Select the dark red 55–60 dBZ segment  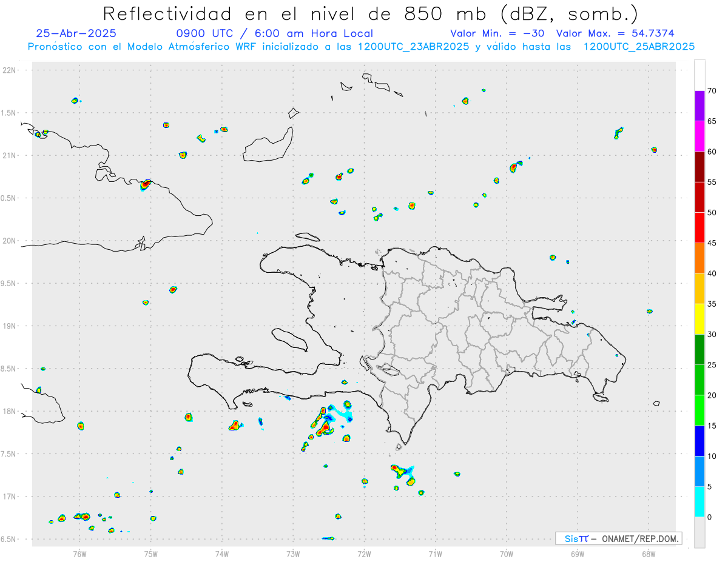point(699,167)
